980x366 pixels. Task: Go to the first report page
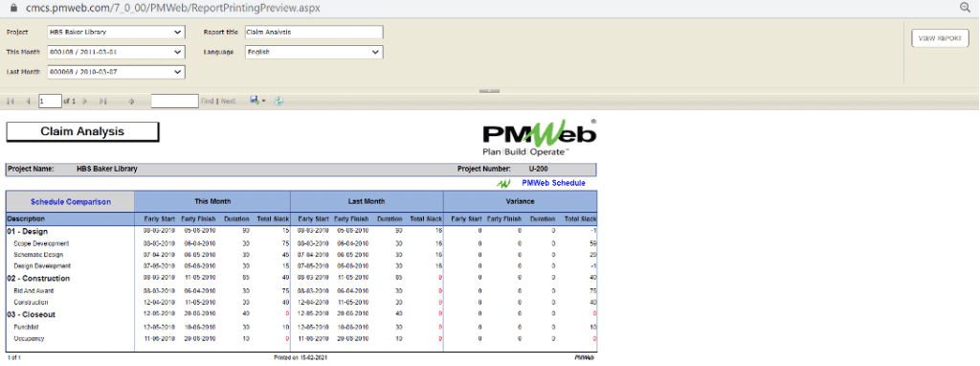tap(11, 101)
